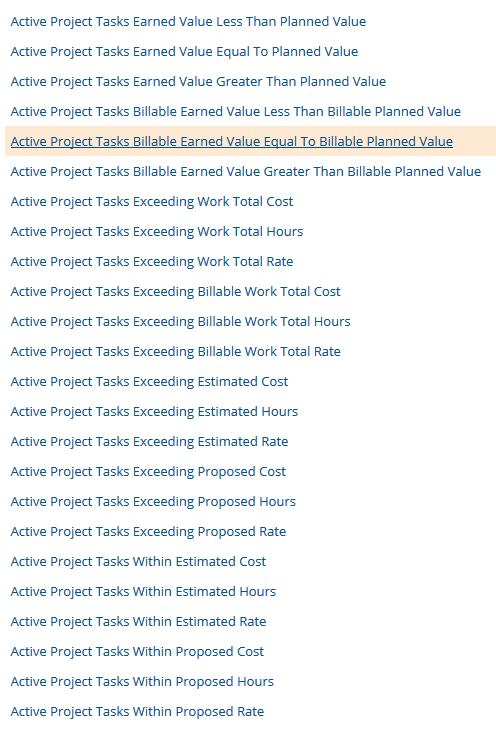496x741 pixels.
Task: Select Tasks Exceeding Billable Work Total Hours
Action: (x=180, y=322)
